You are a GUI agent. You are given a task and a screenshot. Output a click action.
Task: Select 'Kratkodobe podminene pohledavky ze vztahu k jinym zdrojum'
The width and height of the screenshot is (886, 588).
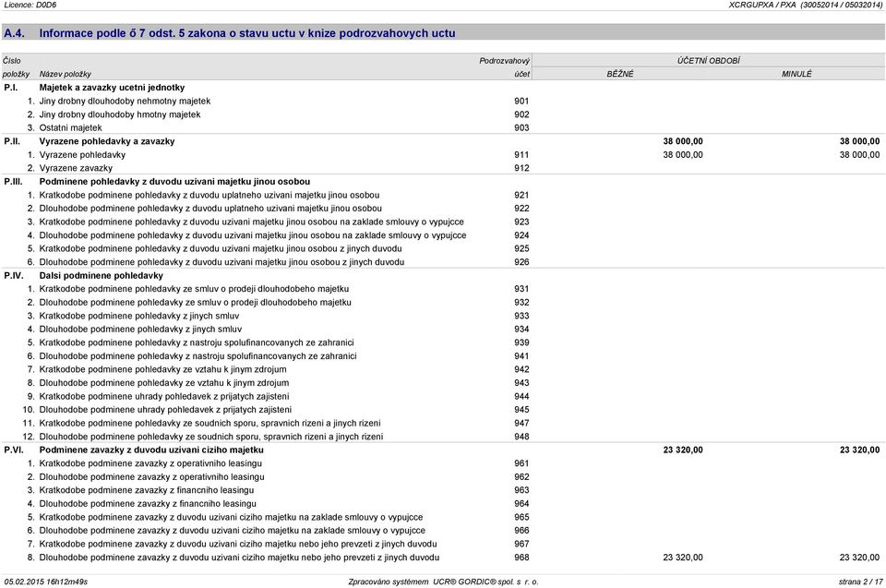[162, 370]
